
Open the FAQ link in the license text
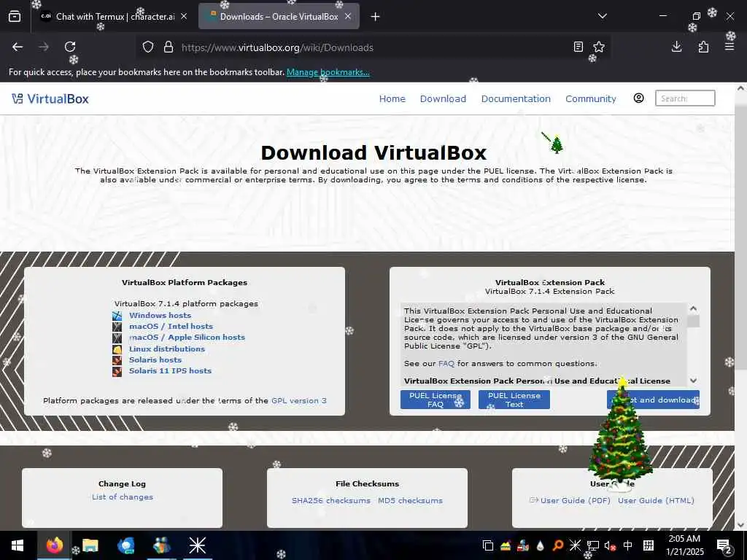pos(446,363)
